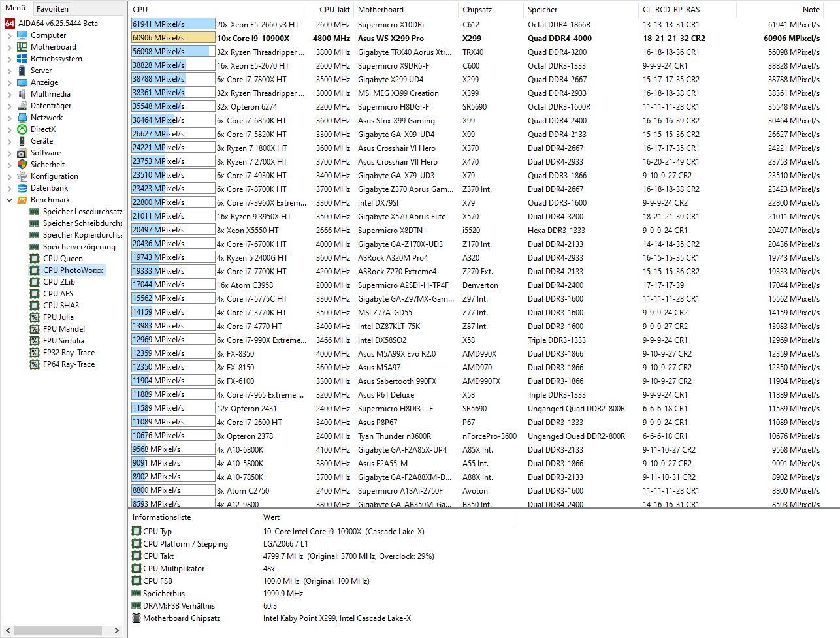This screenshot has width=840, height=638.
Task: Select the 10x Core i9-10900X result row
Action: coord(476,38)
